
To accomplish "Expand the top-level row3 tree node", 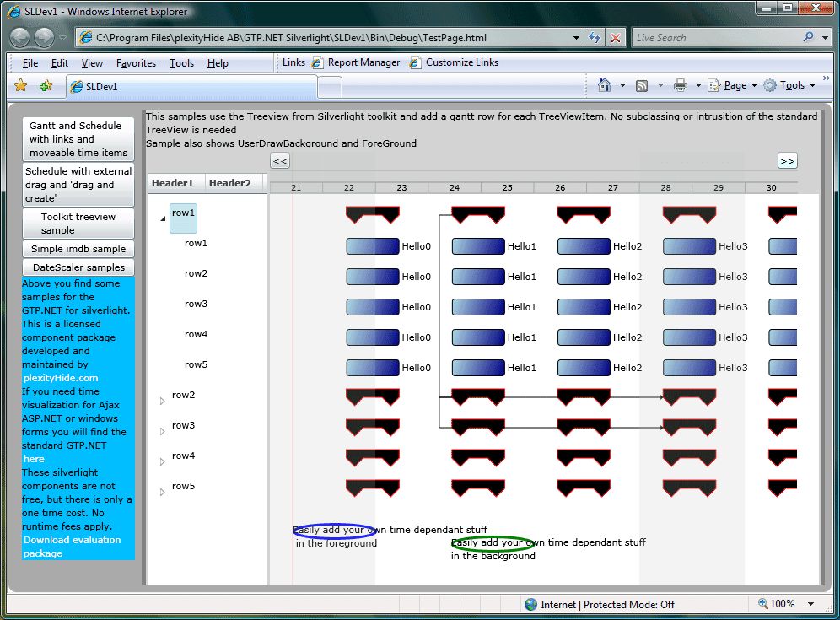I will coord(162,431).
